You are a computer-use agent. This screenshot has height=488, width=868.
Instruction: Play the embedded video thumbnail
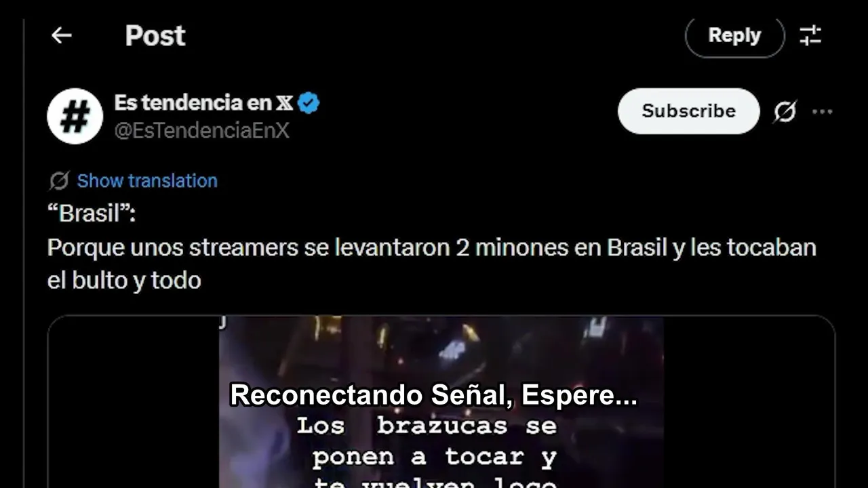click(441, 402)
